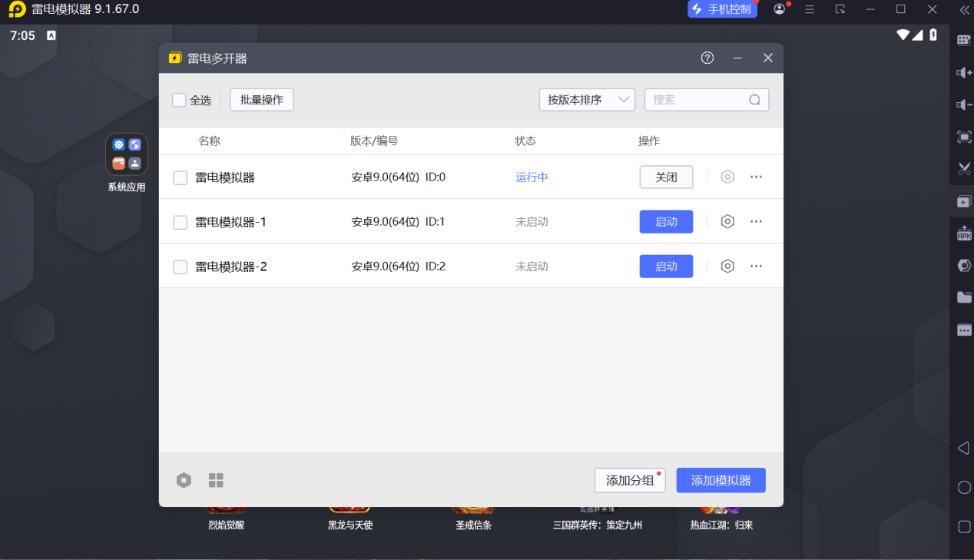Collapse the sidebar using the double-arrow icon
The image size is (974, 560).
[x=962, y=11]
